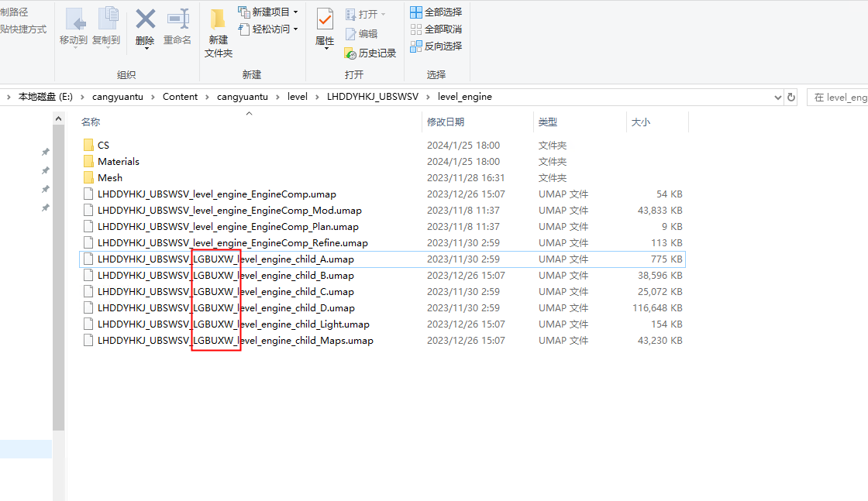Refresh the folder view
Image resolution: width=868 pixels, height=501 pixels.
tap(791, 98)
